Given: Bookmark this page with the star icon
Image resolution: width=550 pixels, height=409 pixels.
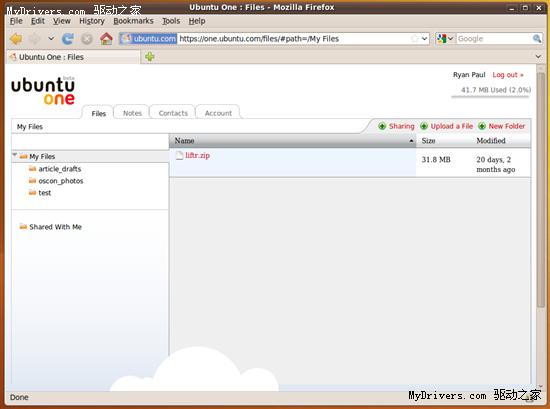Looking at the screenshot, I should click(415, 39).
